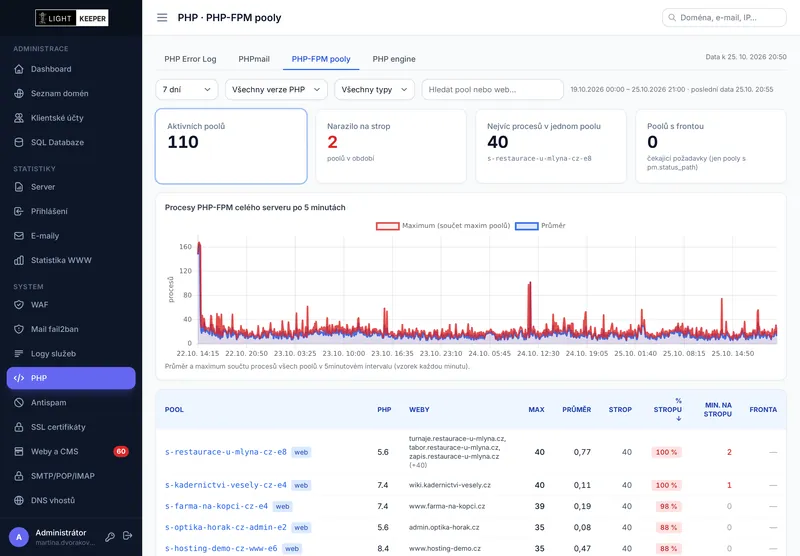Click the global Doména, e-mail, IP search field
This screenshot has height=556, width=800.
tap(724, 17)
